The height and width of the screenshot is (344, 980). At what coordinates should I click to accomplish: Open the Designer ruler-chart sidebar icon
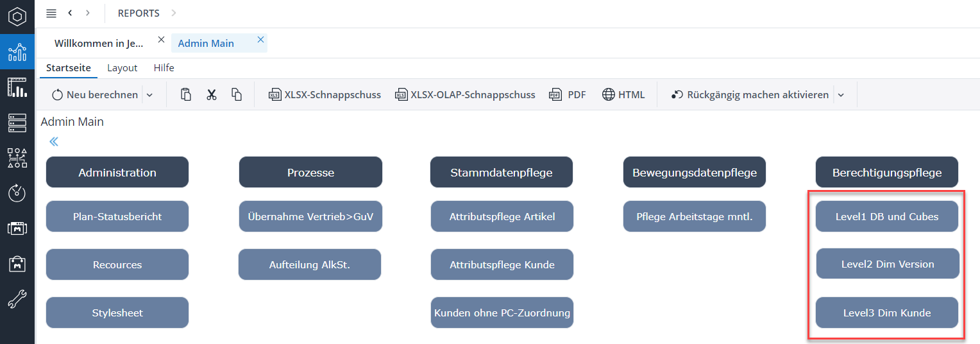pos(17,87)
